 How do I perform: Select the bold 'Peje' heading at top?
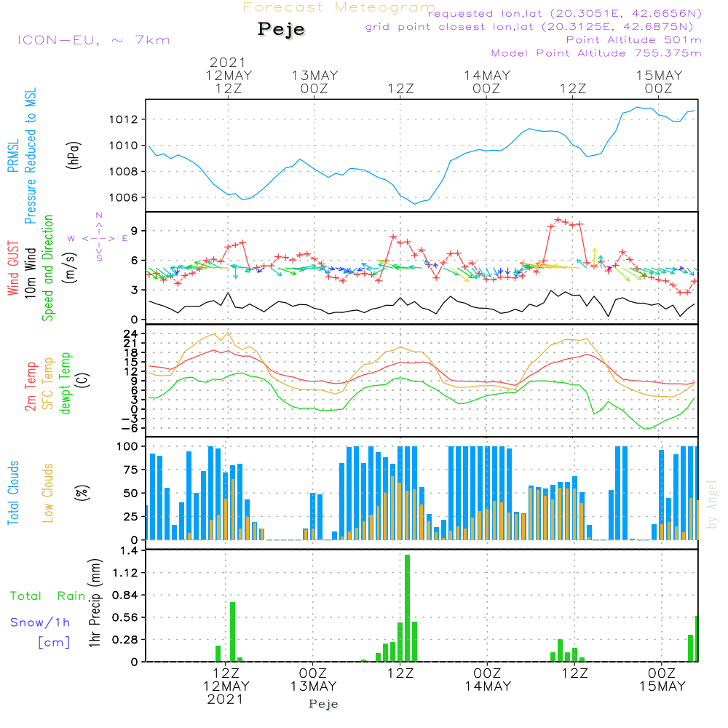(281, 29)
